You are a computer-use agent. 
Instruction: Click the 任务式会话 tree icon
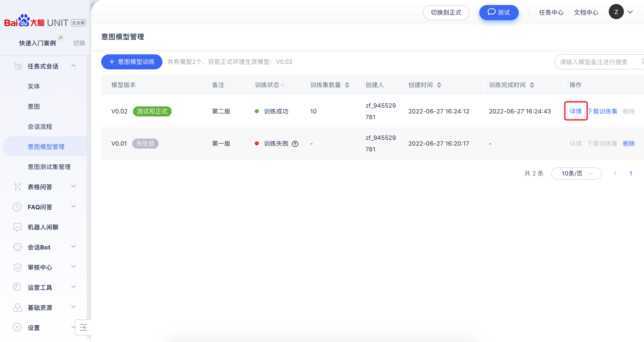click(x=18, y=66)
